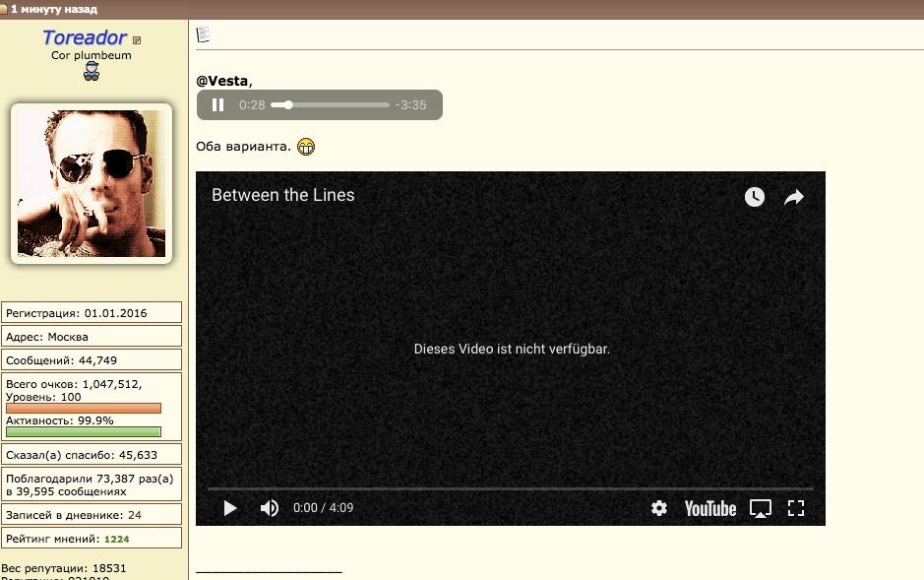The width and height of the screenshot is (924, 580).
Task: Open the Between the Lines video title
Action: pos(283,195)
